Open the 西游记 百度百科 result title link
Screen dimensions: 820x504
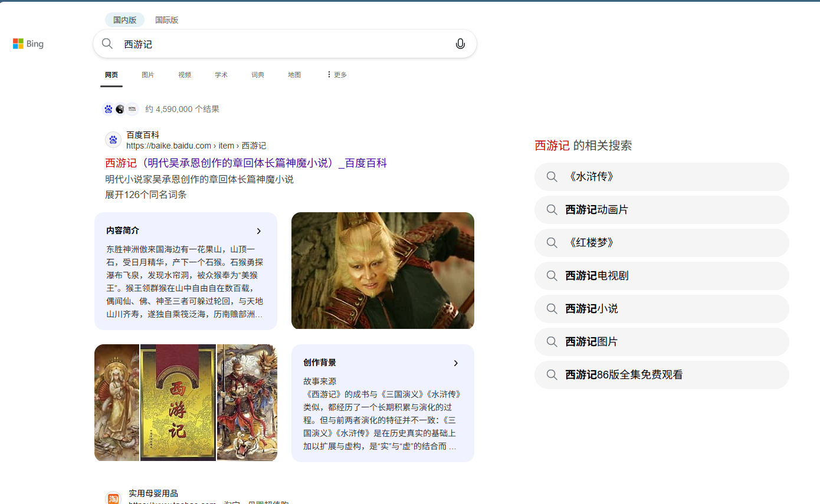(246, 163)
